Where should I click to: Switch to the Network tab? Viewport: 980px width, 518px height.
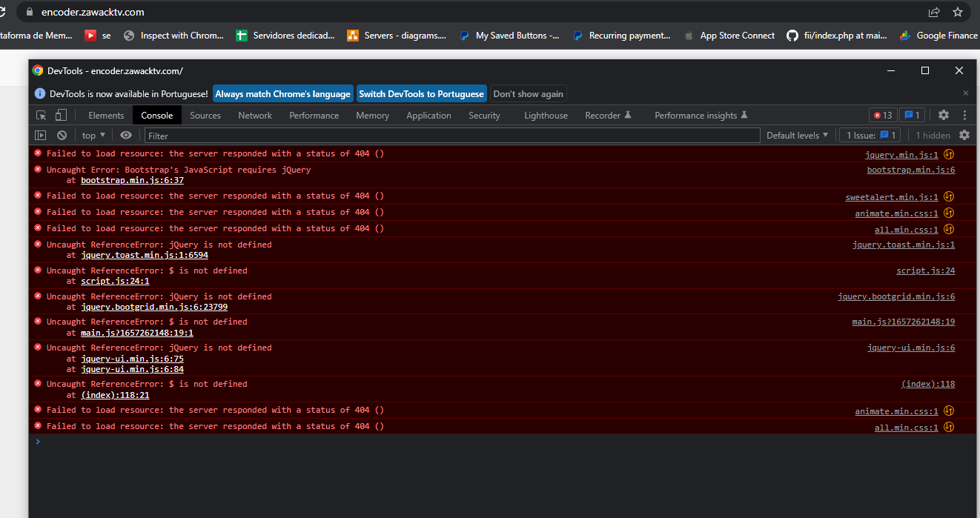click(x=255, y=115)
